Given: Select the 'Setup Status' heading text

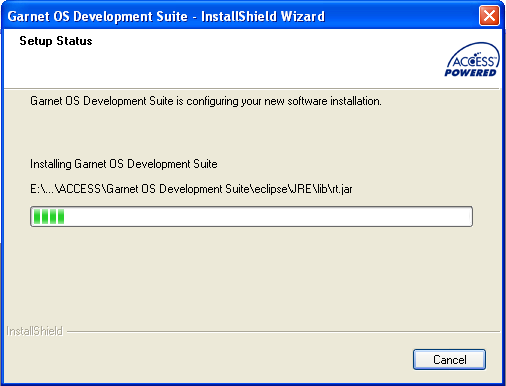Looking at the screenshot, I should coord(56,41).
